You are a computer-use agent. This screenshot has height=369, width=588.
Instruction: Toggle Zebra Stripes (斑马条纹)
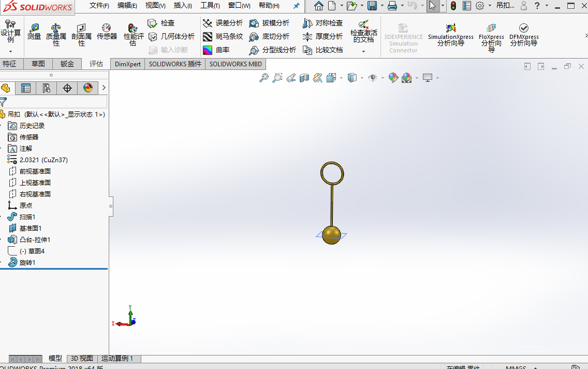223,37
